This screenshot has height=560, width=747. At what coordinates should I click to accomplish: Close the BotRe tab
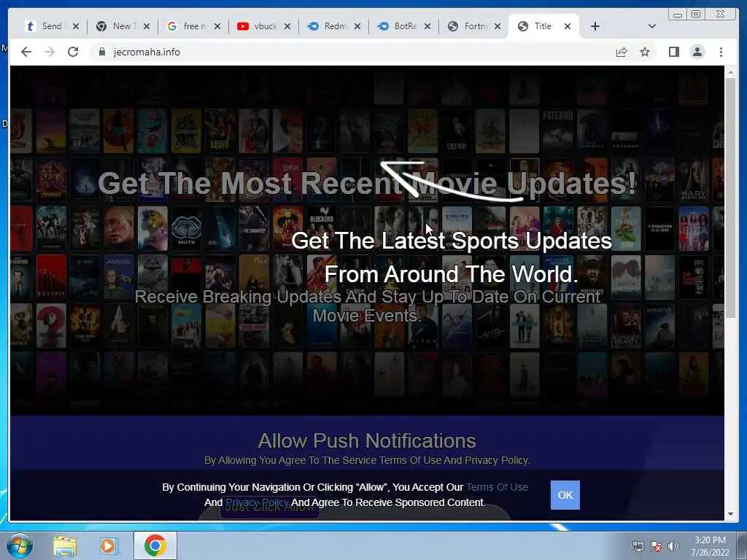[x=427, y=26]
